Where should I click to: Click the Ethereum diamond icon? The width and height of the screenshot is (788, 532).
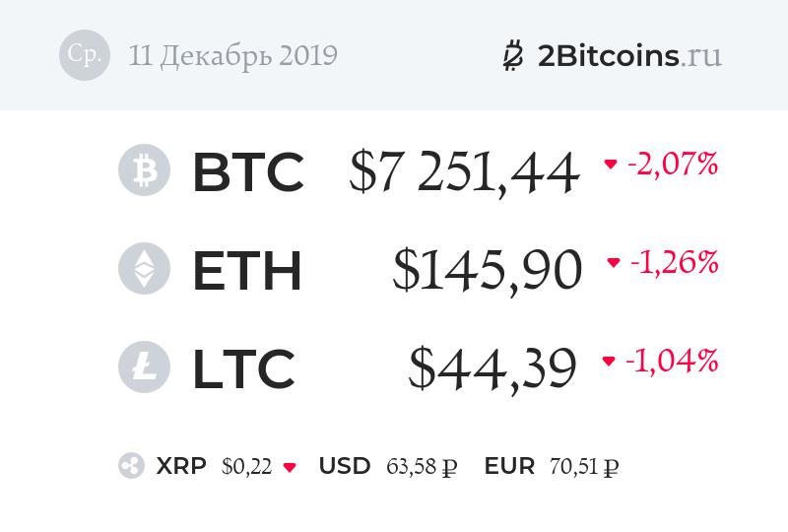[144, 269]
